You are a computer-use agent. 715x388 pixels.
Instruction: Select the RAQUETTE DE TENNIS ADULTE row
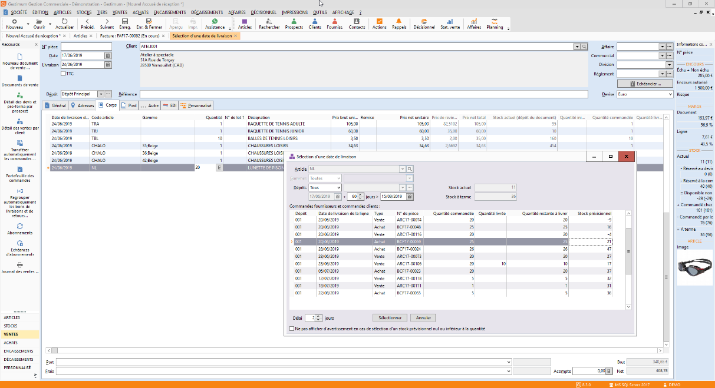[356, 124]
